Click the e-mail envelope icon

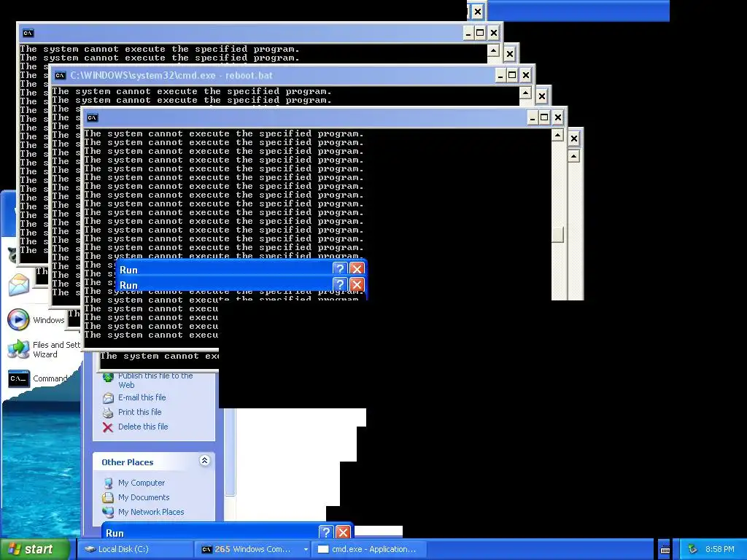pos(108,397)
